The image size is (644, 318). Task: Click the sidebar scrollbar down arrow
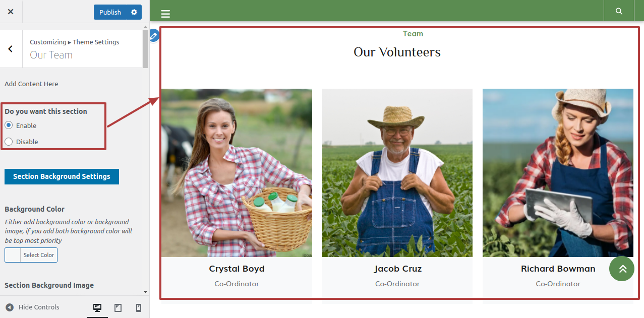pyautogui.click(x=146, y=292)
